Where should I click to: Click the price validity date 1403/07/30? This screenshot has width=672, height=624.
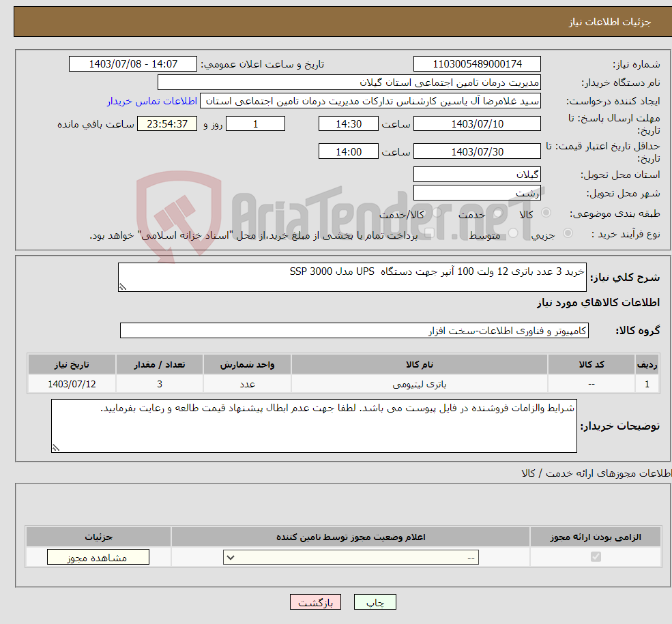click(477, 151)
